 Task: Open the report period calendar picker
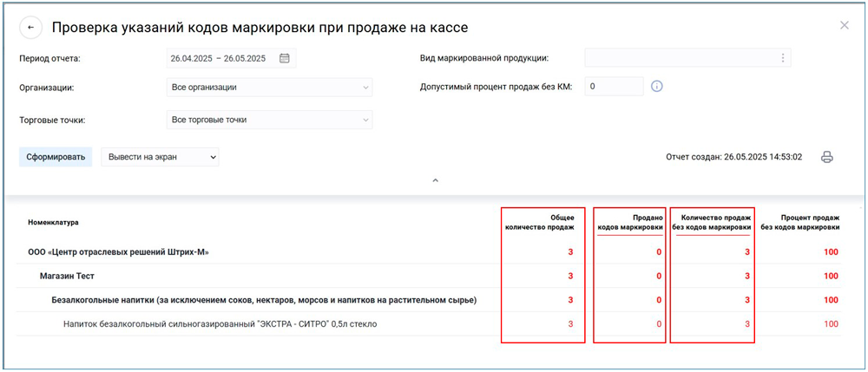[285, 59]
